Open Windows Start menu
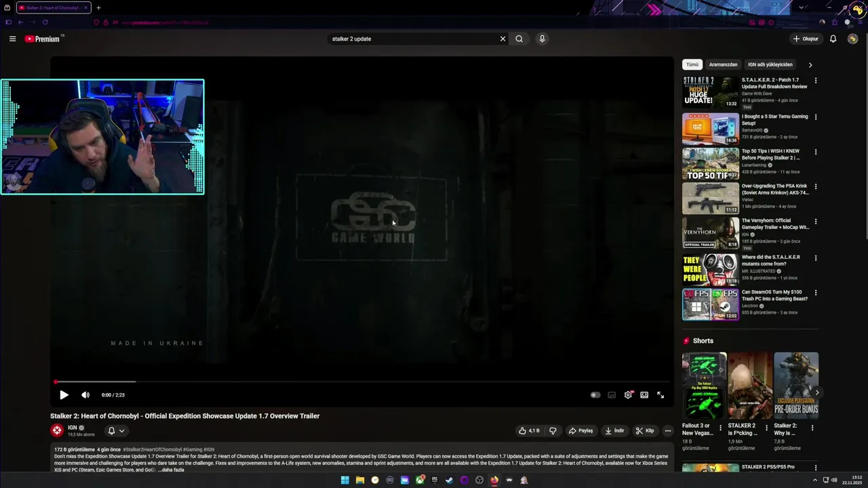Viewport: 868px width, 488px height. pos(344,480)
